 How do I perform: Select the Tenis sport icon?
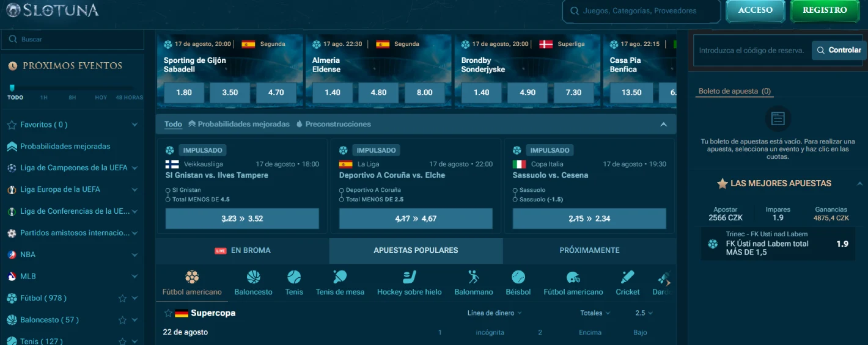click(x=294, y=277)
